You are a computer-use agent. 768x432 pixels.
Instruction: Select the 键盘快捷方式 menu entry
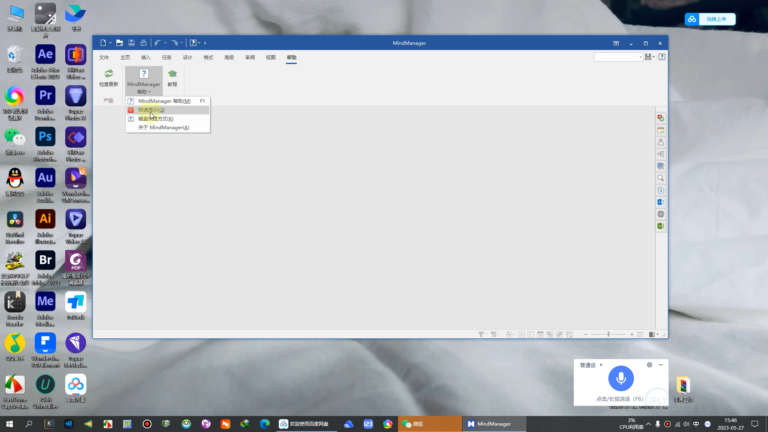pos(168,119)
